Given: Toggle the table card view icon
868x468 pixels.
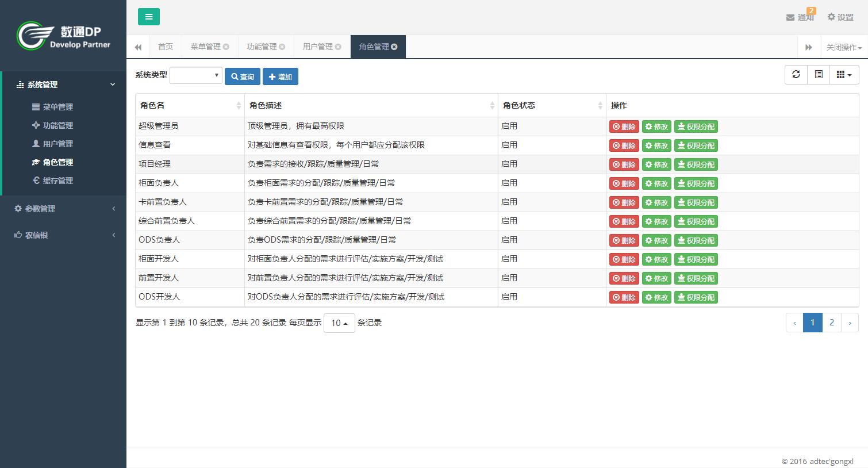Looking at the screenshot, I should point(819,75).
